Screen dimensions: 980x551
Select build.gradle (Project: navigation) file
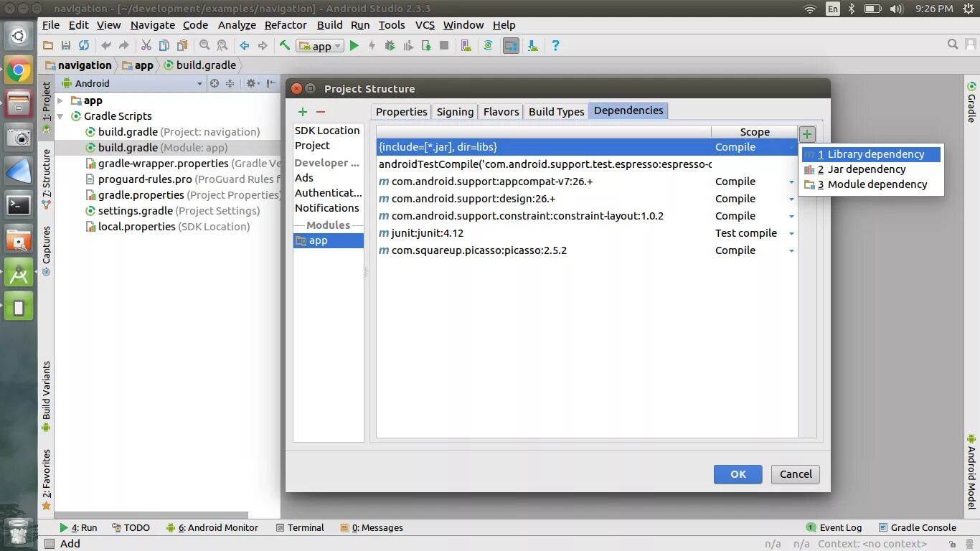(172, 132)
